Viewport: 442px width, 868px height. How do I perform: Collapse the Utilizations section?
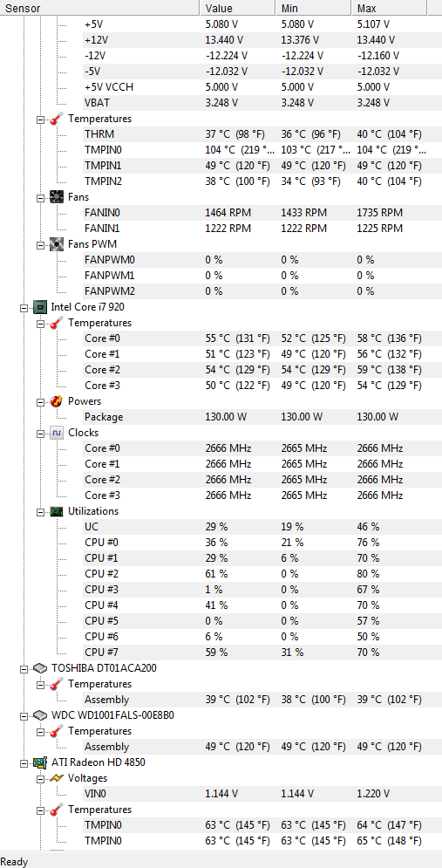coord(40,511)
